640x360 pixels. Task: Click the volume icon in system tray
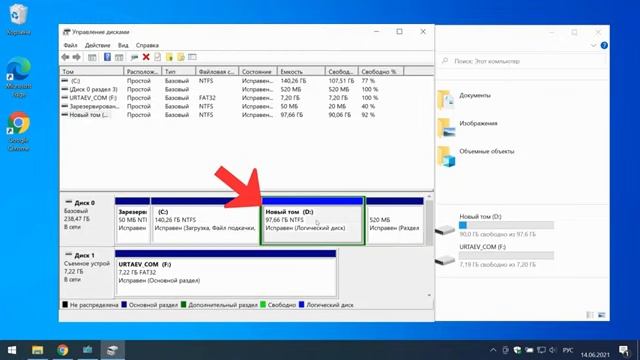553,350
